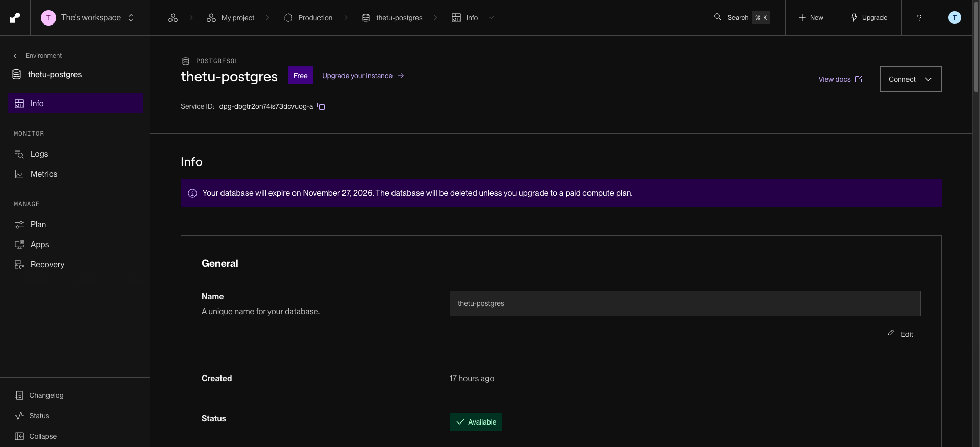Click the Render logo icon
This screenshot has height=447, width=980.
(x=15, y=18)
